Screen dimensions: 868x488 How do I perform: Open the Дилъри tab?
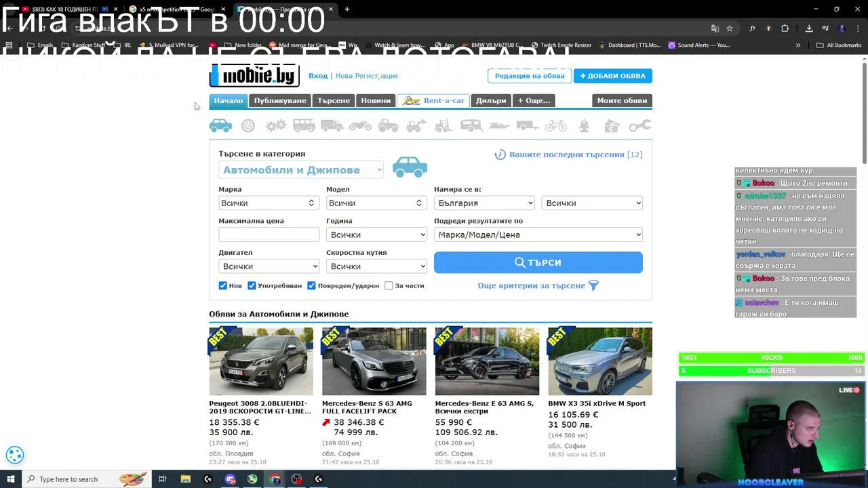491,100
